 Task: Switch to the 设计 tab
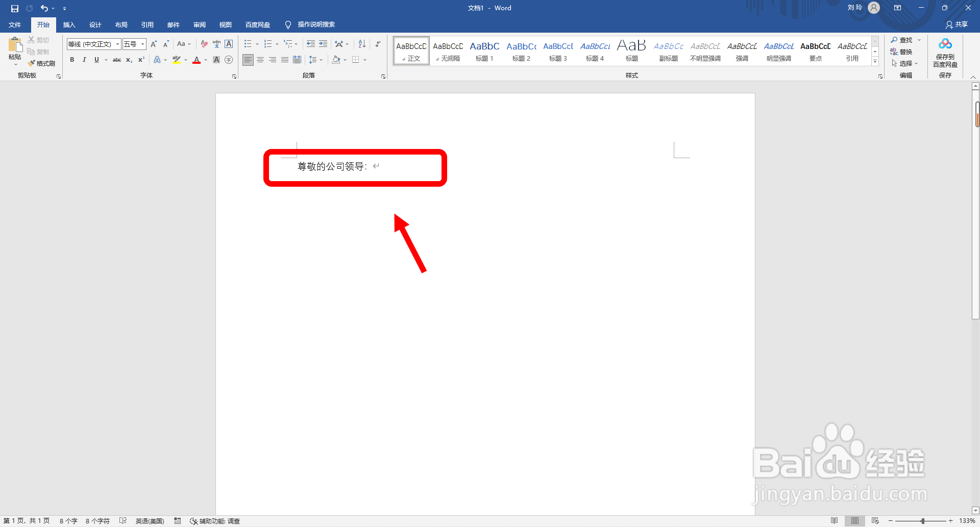(95, 24)
